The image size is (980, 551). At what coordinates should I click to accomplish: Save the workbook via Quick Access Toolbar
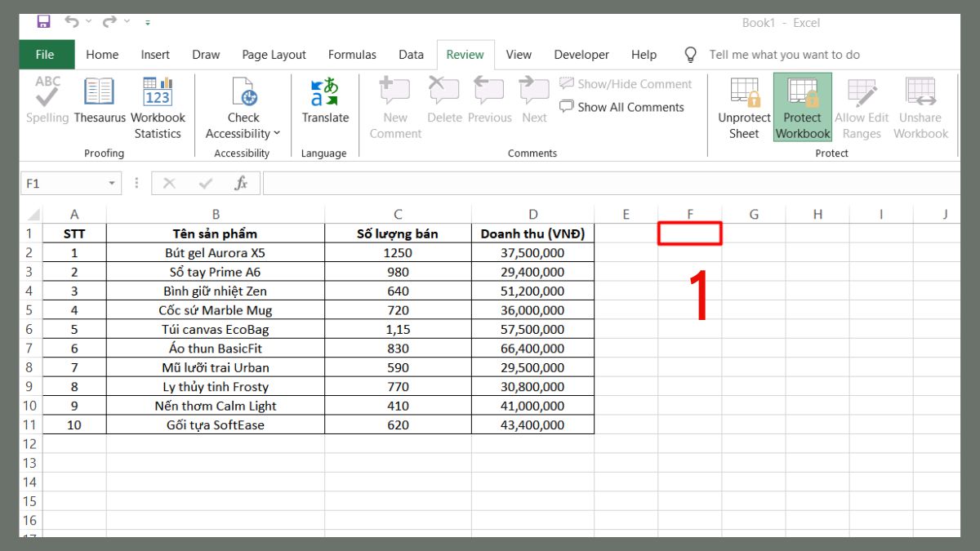coord(43,22)
